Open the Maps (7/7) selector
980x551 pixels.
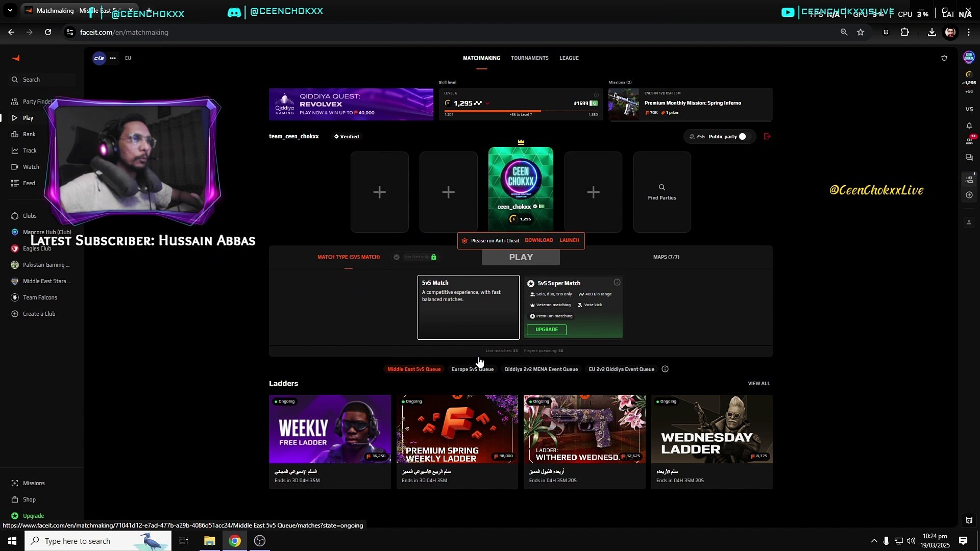pyautogui.click(x=666, y=257)
